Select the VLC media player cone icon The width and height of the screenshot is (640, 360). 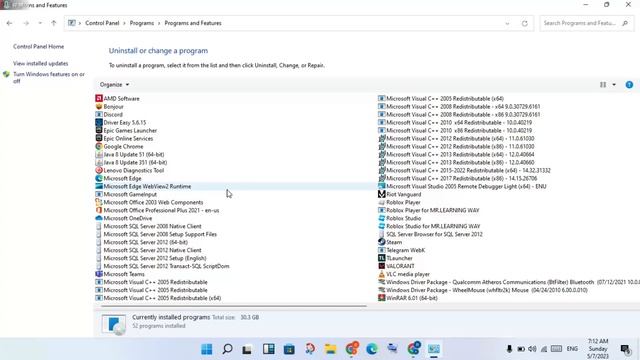tap(382, 274)
